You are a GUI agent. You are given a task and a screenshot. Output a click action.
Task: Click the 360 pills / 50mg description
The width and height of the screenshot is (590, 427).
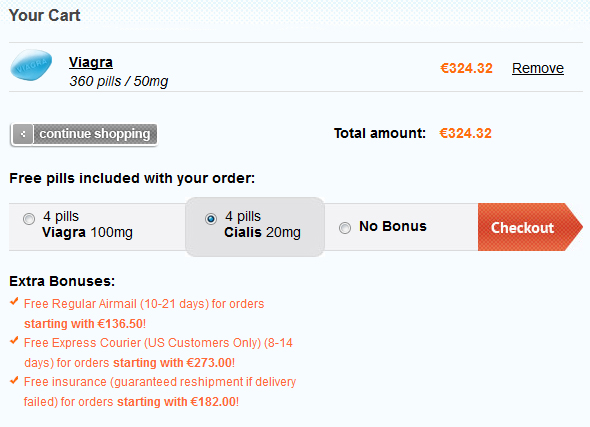pyautogui.click(x=119, y=81)
